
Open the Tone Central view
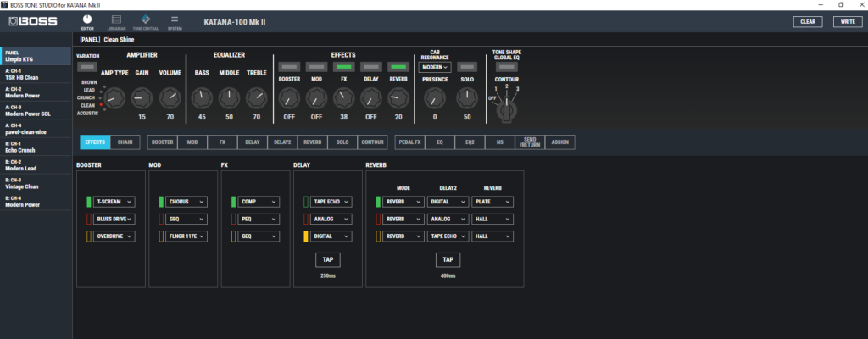tap(145, 21)
